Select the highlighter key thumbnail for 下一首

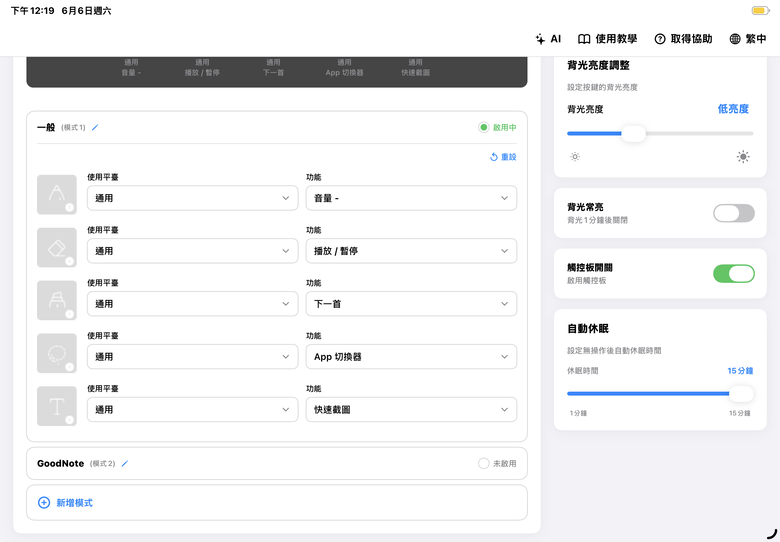pos(57,300)
